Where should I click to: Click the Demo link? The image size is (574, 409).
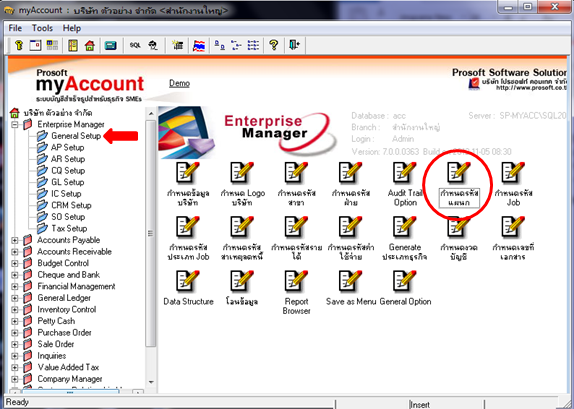[179, 83]
